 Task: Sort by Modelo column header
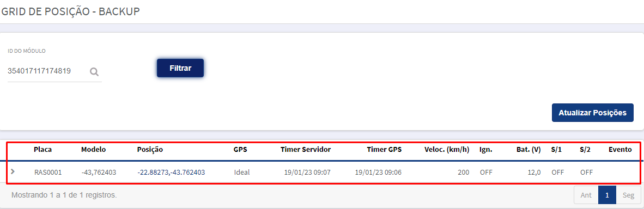(94, 150)
